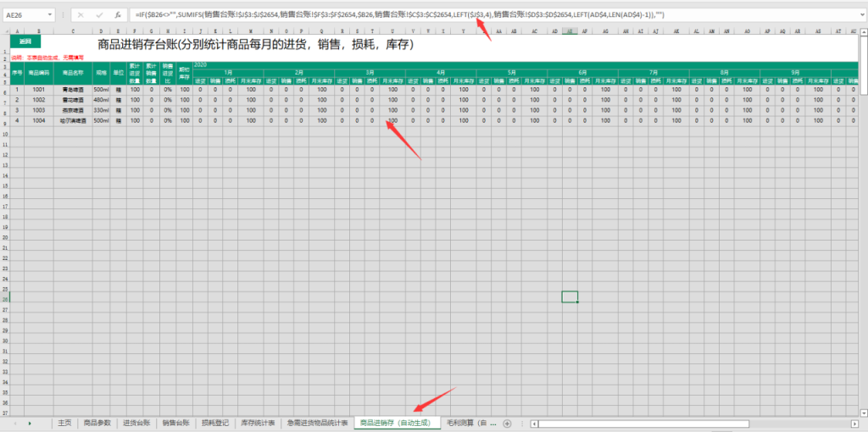Click vertical scrollbar up arrow
The width and height of the screenshot is (868, 432).
point(863,31)
